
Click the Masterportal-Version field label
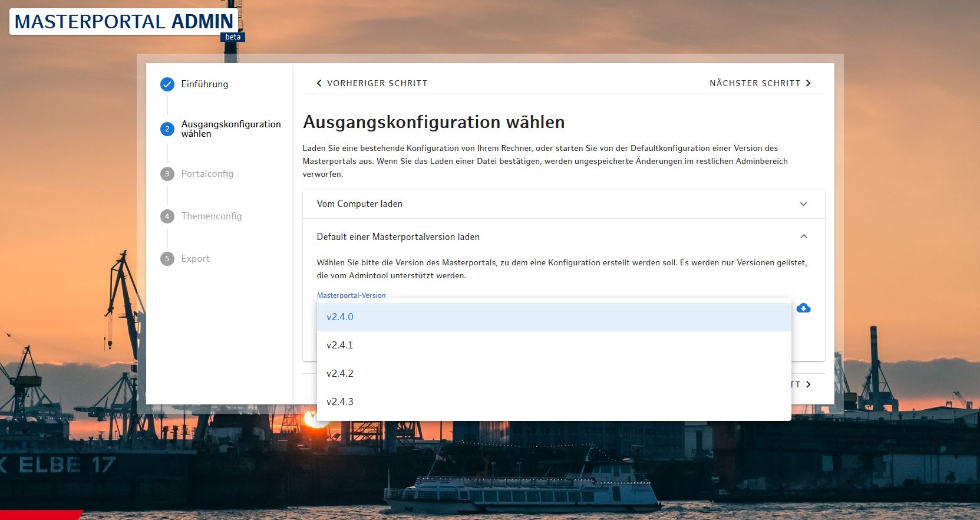coord(351,295)
